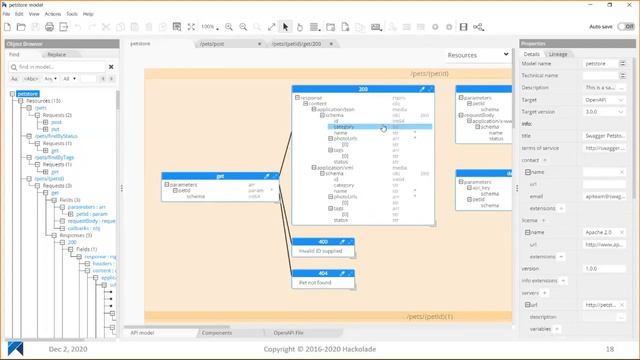
Task: Select the hand pan tool
Action: pyautogui.click(x=300, y=27)
